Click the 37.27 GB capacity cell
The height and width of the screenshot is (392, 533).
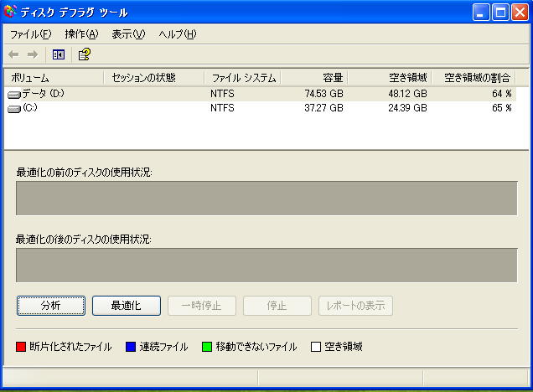(x=324, y=108)
